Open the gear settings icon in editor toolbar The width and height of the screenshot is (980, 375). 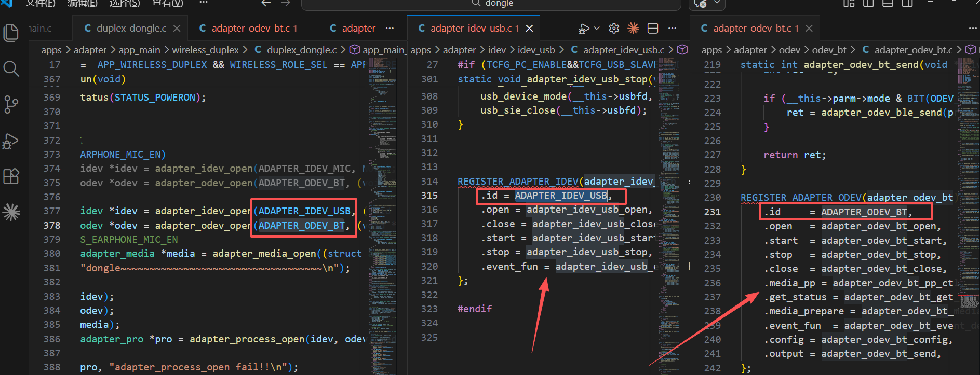(614, 29)
